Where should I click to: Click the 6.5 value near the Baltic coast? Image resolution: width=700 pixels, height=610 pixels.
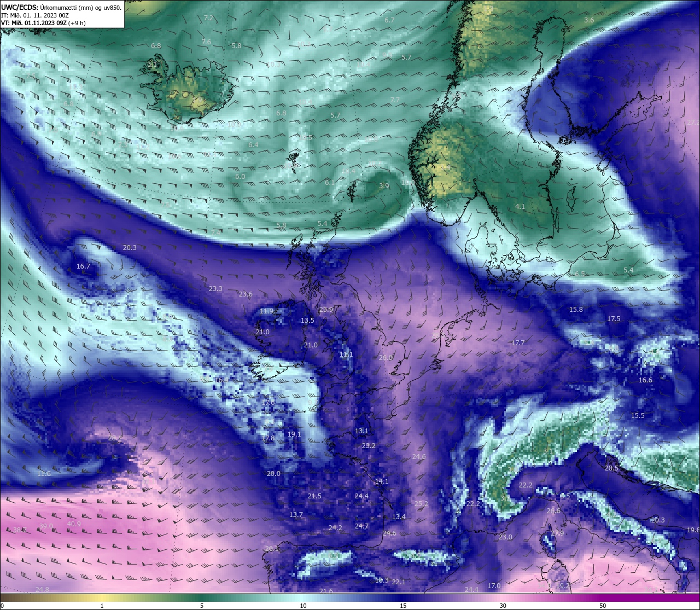coord(580,274)
